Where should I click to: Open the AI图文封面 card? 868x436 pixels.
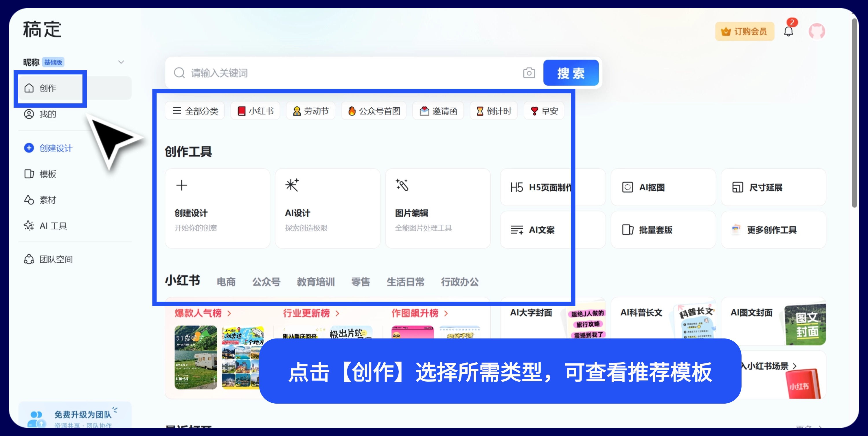pyautogui.click(x=773, y=321)
